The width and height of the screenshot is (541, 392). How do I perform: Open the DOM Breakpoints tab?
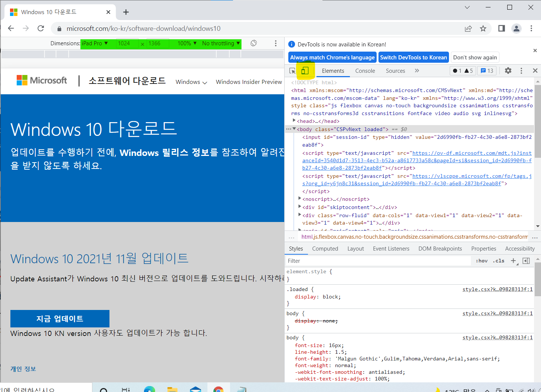(x=440, y=249)
